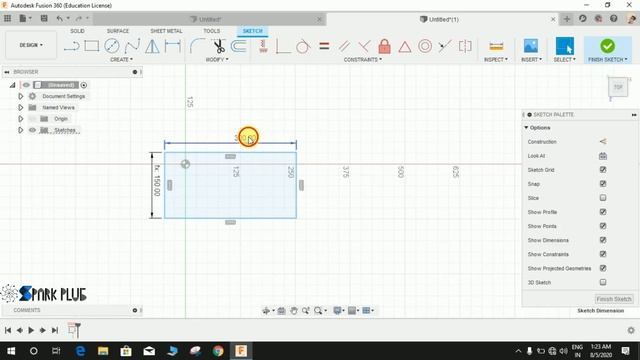Toggle the Snap checkbox
Screen dimensions: 640x360
603,184
